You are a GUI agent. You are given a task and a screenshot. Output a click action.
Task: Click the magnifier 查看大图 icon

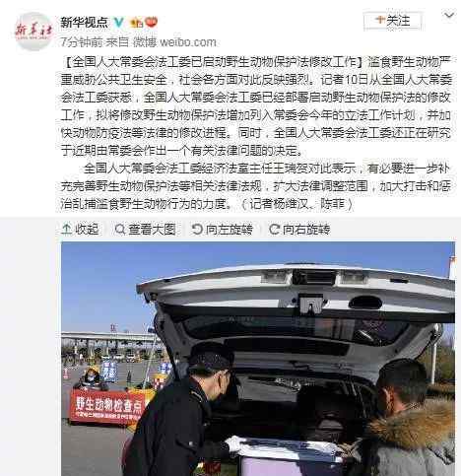click(x=120, y=230)
